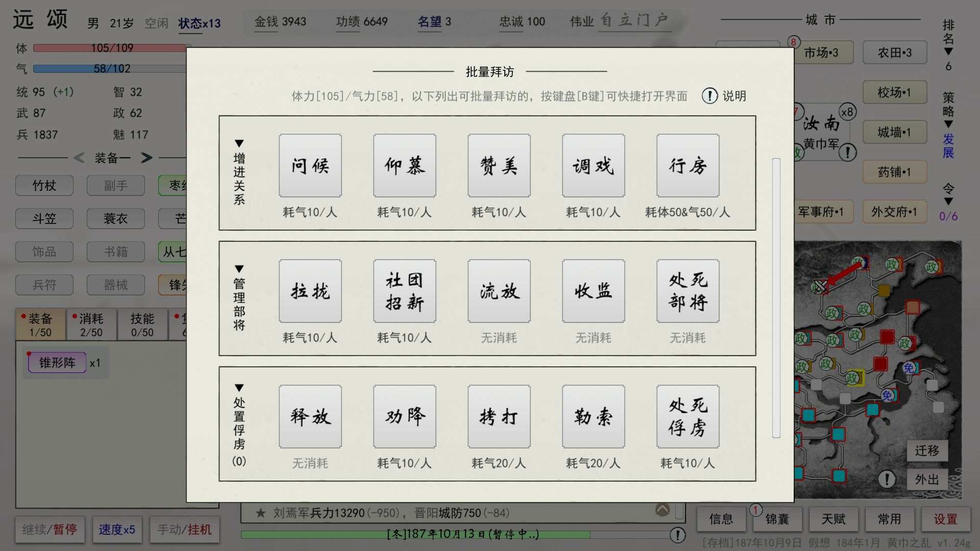Collapse the 管理部将 section
This screenshot has height=551, width=980.
click(239, 269)
